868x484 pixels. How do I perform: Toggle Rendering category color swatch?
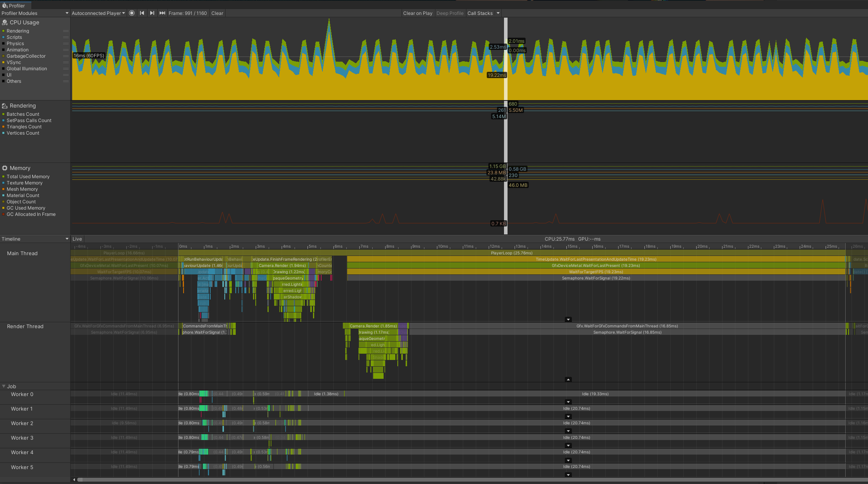point(4,31)
